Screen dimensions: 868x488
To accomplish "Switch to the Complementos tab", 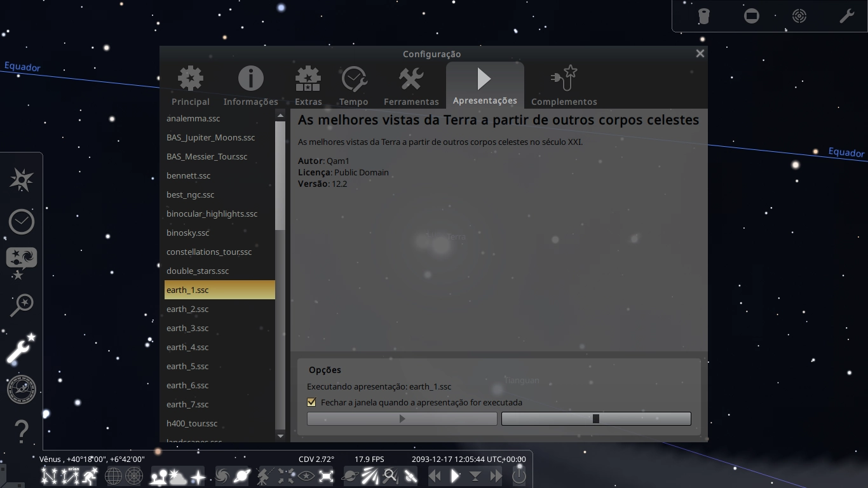I will pos(564,86).
